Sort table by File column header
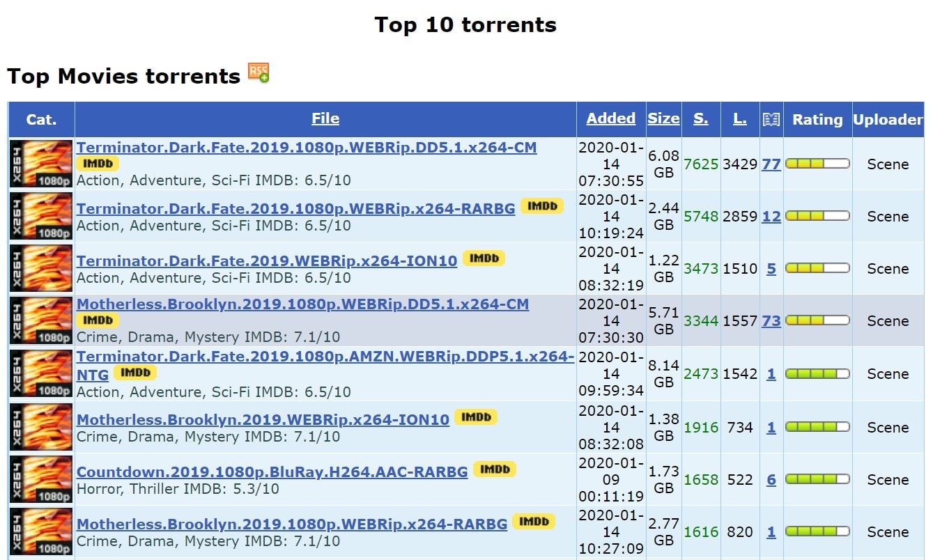 pos(325,118)
